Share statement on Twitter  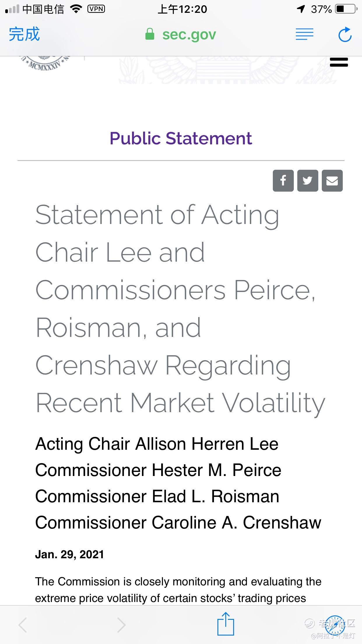point(307,181)
